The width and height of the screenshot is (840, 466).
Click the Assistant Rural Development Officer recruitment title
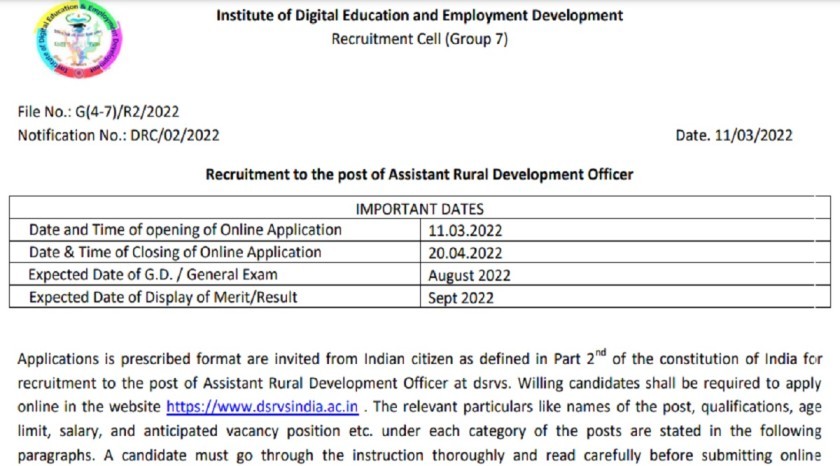click(419, 174)
